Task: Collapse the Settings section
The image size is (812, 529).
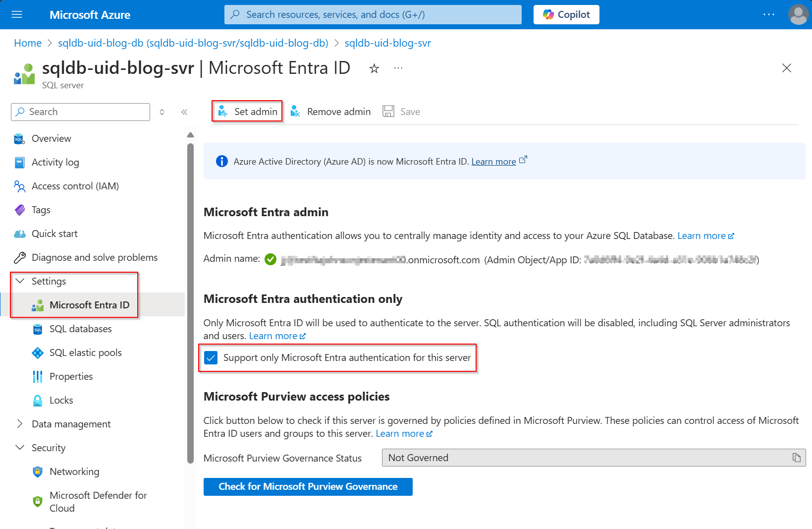Action: click(20, 281)
